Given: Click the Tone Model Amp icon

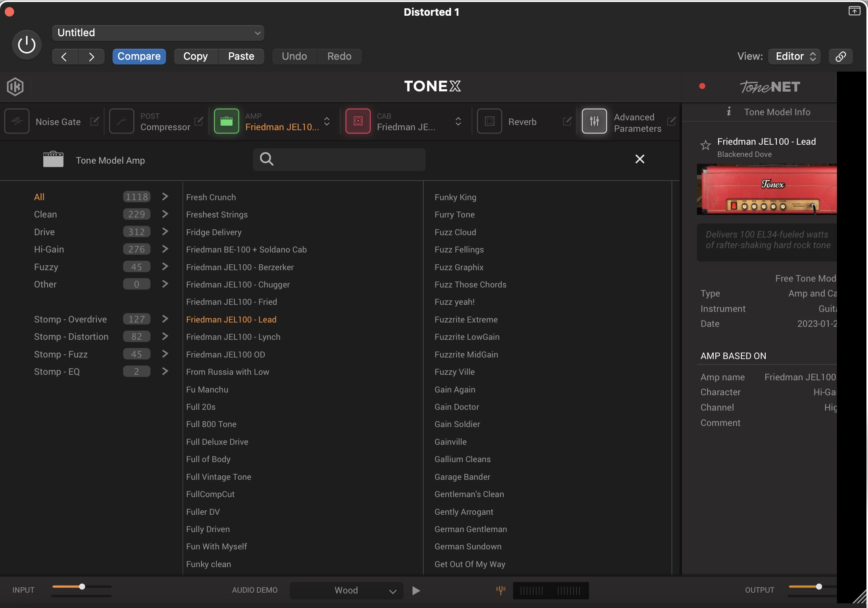Looking at the screenshot, I should point(53,159).
